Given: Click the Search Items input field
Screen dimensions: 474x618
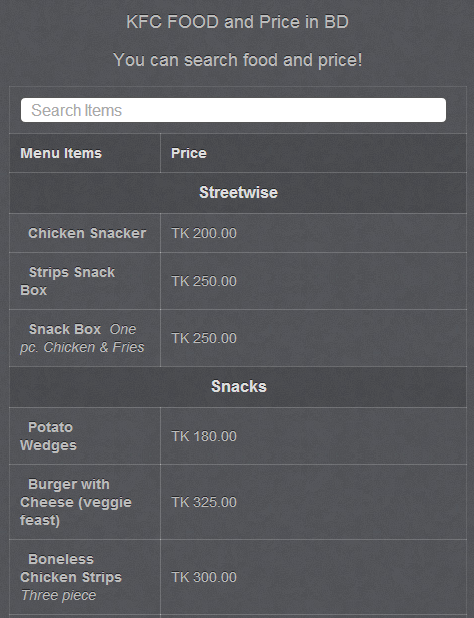Looking at the screenshot, I should 233,110.
